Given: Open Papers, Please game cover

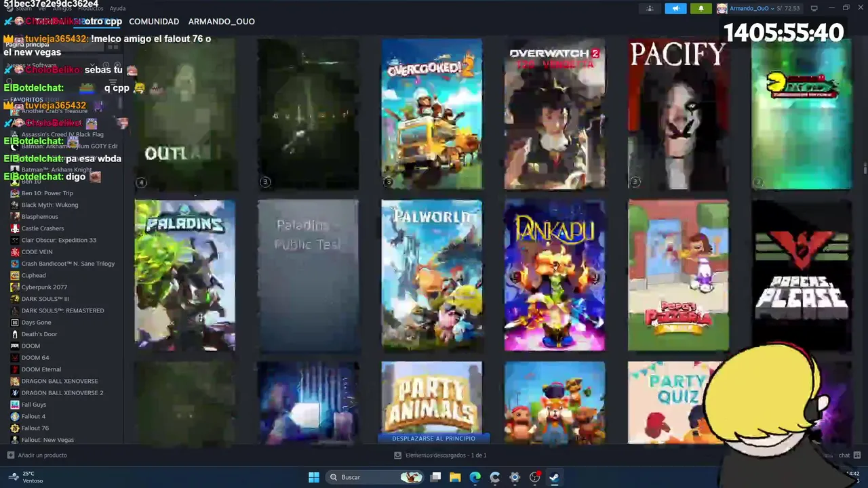Looking at the screenshot, I should [802, 275].
